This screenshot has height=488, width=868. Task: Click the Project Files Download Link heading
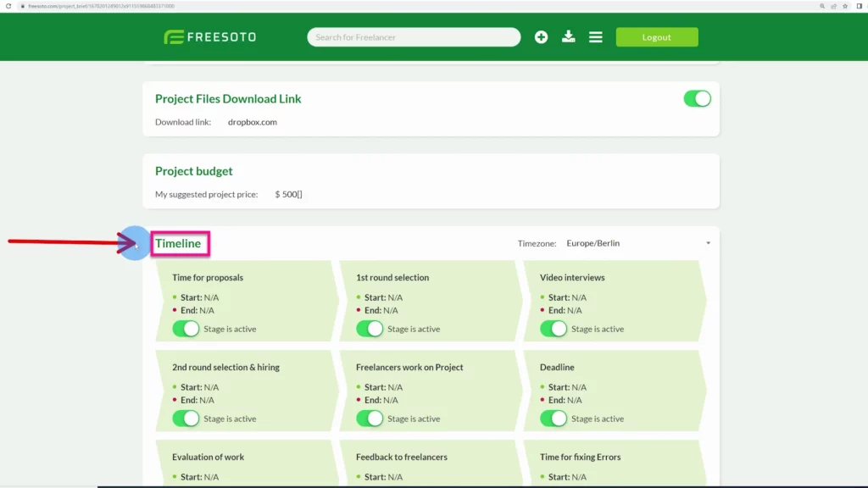point(228,98)
